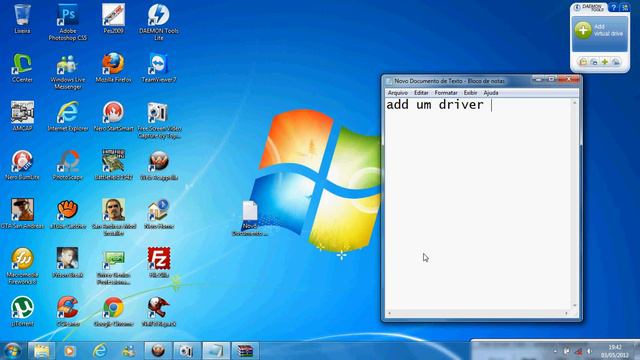The width and height of the screenshot is (640, 360).
Task: Open the Exibir menu in Notepad
Action: [x=470, y=93]
